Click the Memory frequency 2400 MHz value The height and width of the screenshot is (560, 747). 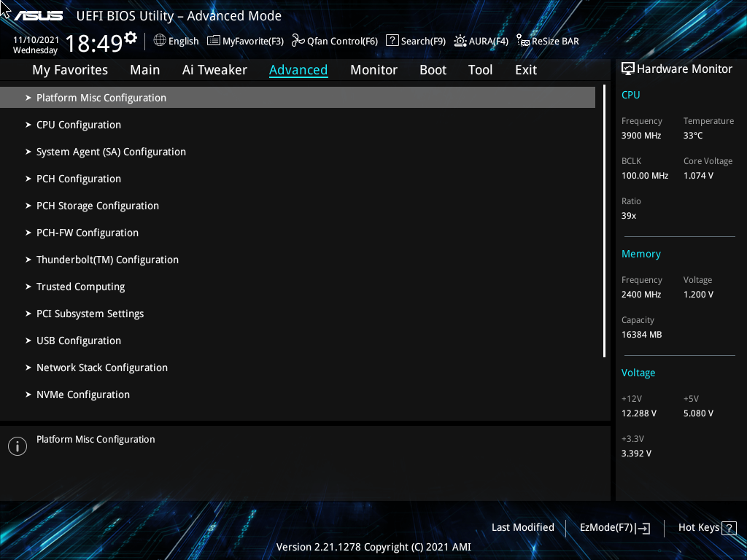tap(641, 295)
